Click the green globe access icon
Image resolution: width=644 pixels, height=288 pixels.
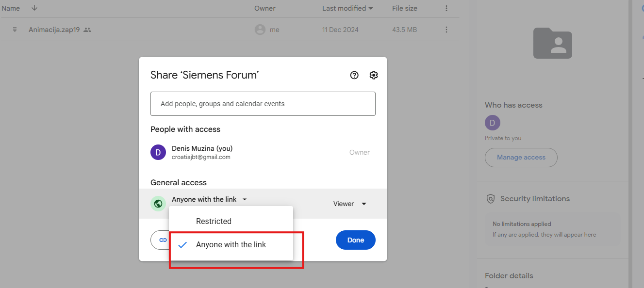click(x=158, y=204)
